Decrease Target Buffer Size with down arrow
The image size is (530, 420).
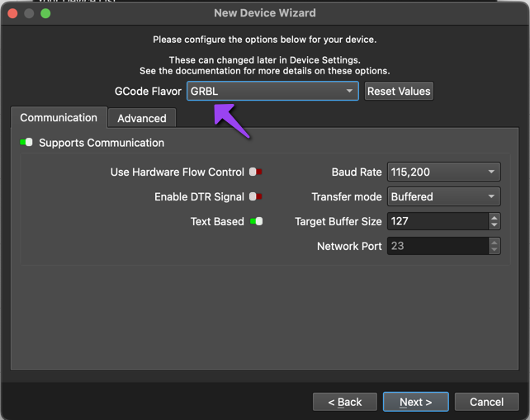tap(495, 225)
